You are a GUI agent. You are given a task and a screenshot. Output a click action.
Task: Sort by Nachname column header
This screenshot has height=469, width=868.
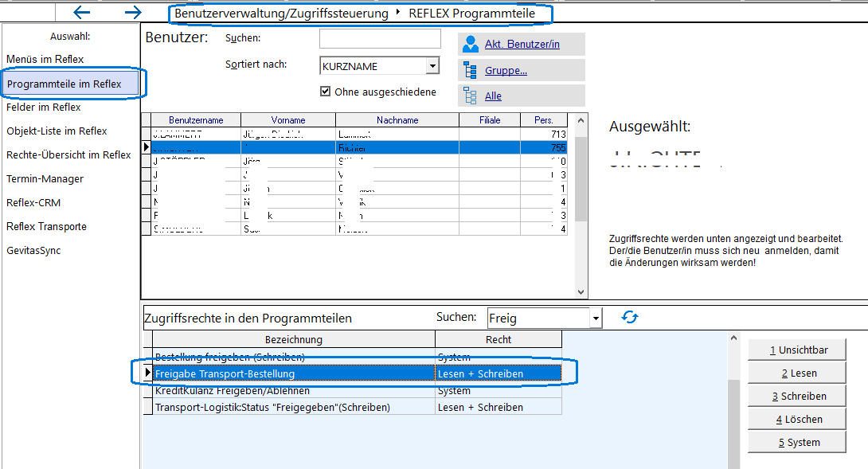(397, 120)
